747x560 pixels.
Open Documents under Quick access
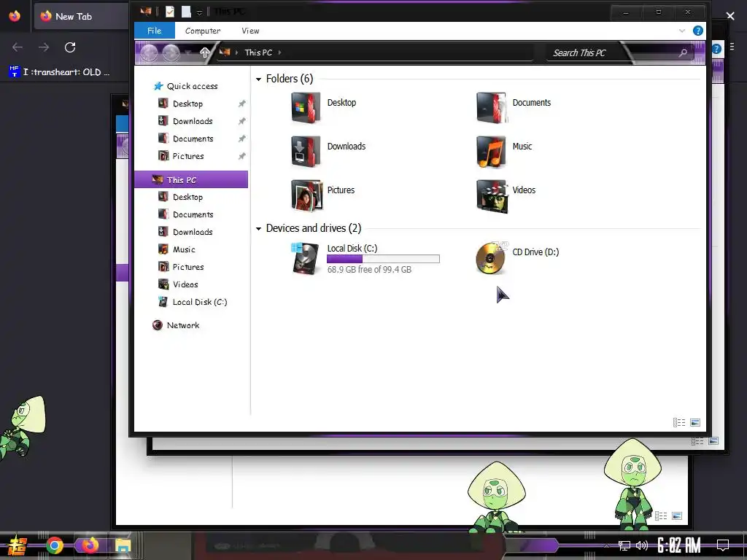tap(193, 139)
